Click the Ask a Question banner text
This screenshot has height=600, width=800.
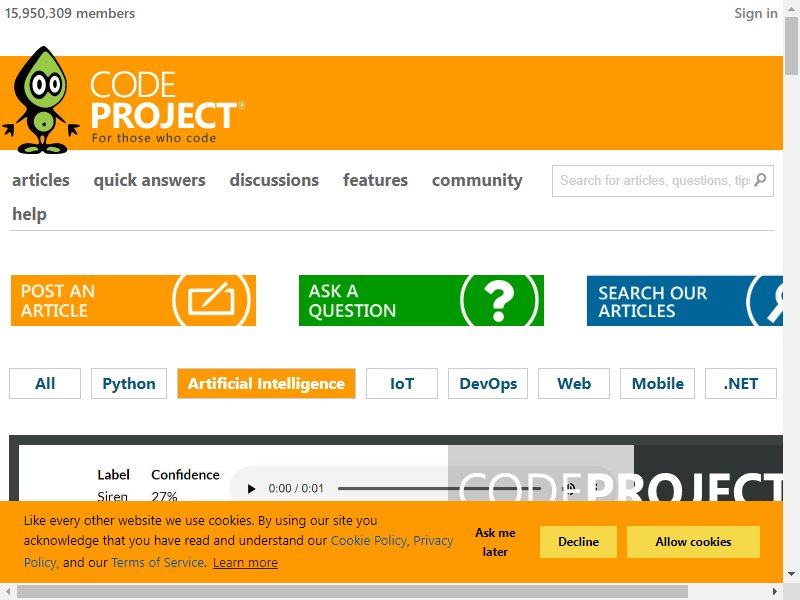[352, 301]
